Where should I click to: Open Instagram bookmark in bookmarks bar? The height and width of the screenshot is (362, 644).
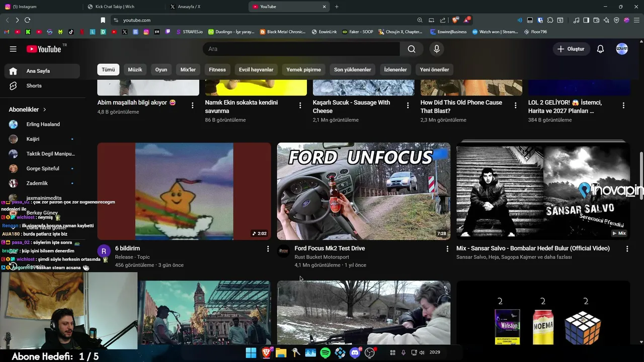pyautogui.click(x=146, y=32)
